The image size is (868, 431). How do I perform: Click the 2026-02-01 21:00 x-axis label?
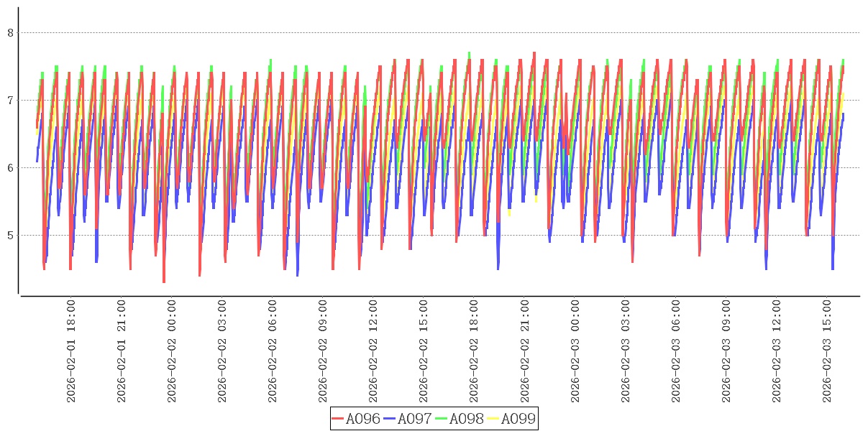122,351
